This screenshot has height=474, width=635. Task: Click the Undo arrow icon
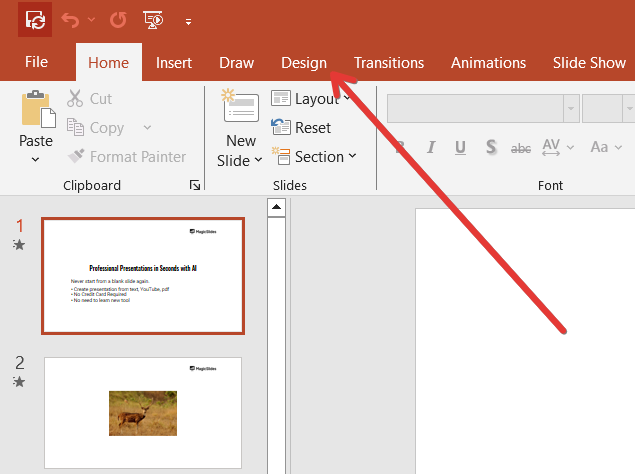pos(69,20)
